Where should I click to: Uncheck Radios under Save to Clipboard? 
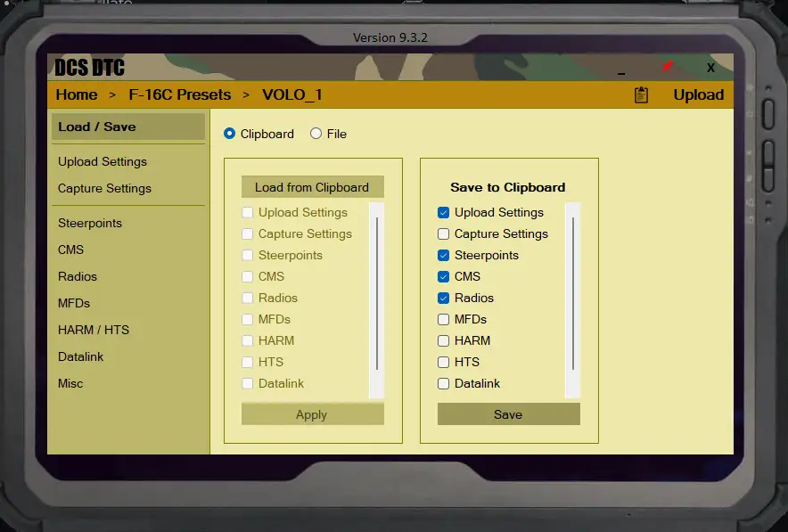pyautogui.click(x=443, y=298)
